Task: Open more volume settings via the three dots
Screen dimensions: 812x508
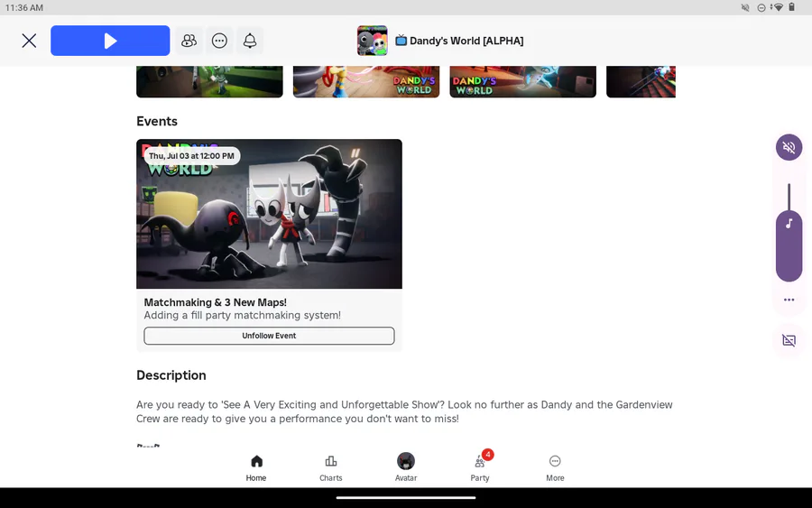Action: [x=789, y=300]
